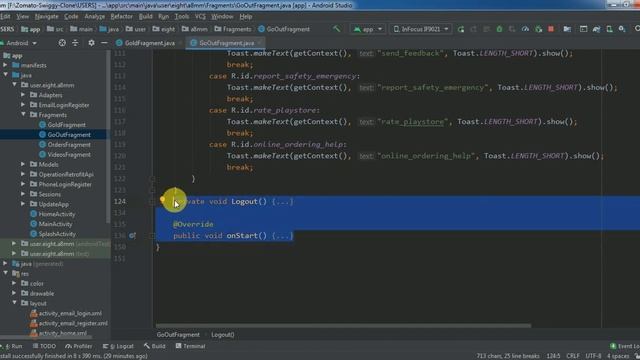Open the Run tool window
The height and width of the screenshot is (360, 640).
point(12,346)
